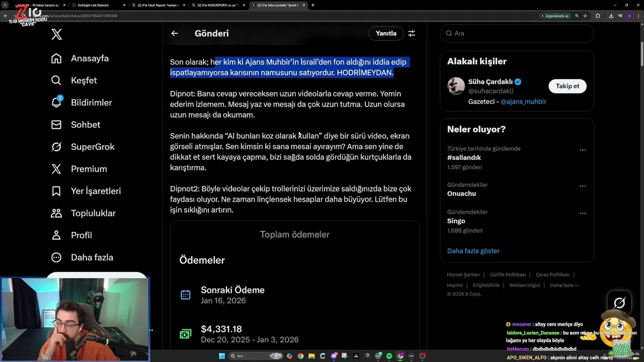Go back using the arrow beside Gönderi

[x=175, y=33]
